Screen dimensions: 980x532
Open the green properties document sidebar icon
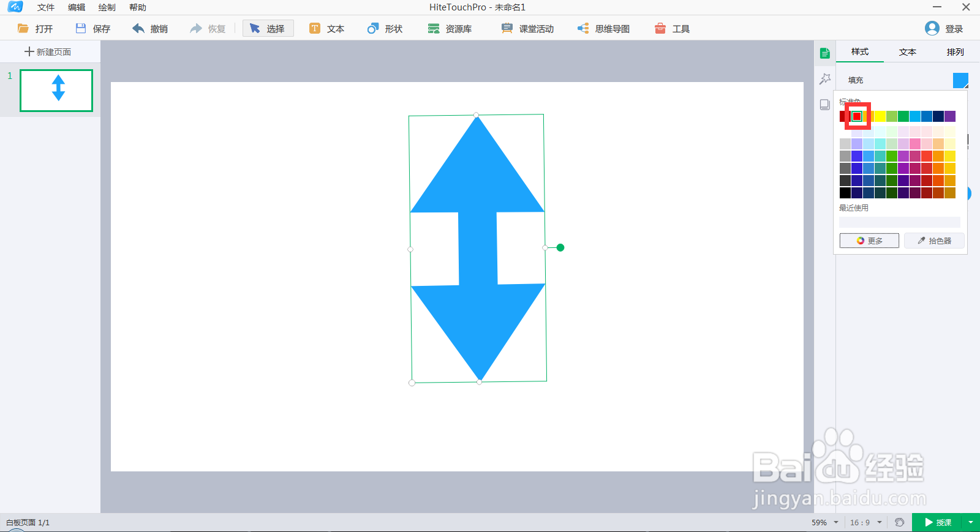tap(825, 53)
